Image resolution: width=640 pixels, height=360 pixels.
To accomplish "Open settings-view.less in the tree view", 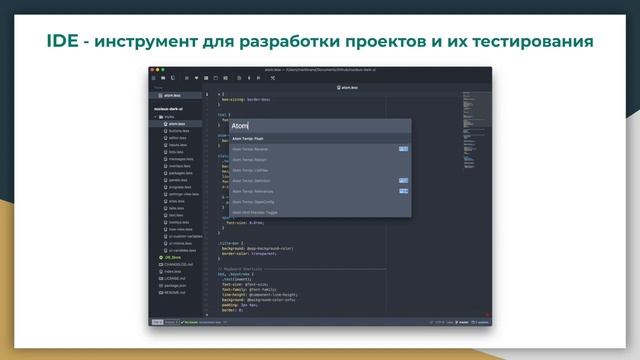I will tap(181, 194).
